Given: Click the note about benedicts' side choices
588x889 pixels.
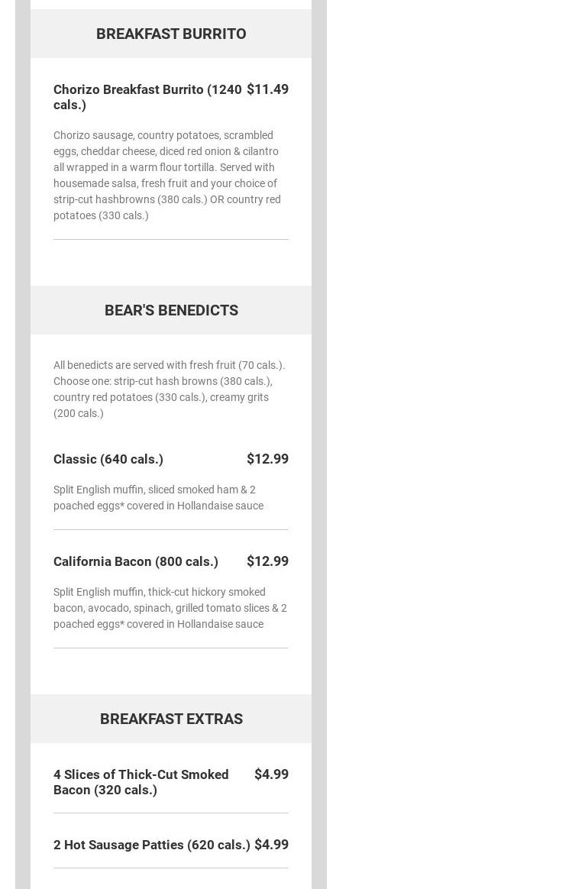Looking at the screenshot, I should pos(169,389).
